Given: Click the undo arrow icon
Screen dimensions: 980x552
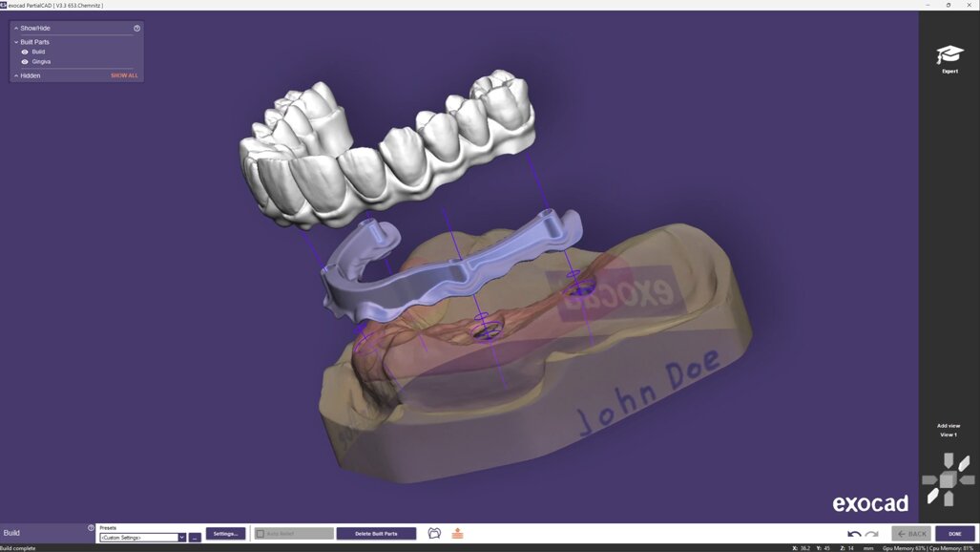Looking at the screenshot, I should (x=853, y=534).
